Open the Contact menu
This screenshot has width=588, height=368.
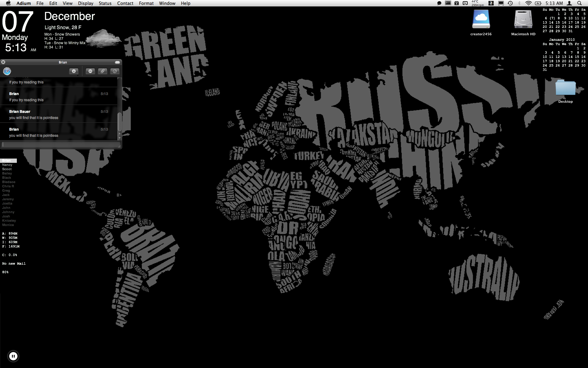(125, 3)
